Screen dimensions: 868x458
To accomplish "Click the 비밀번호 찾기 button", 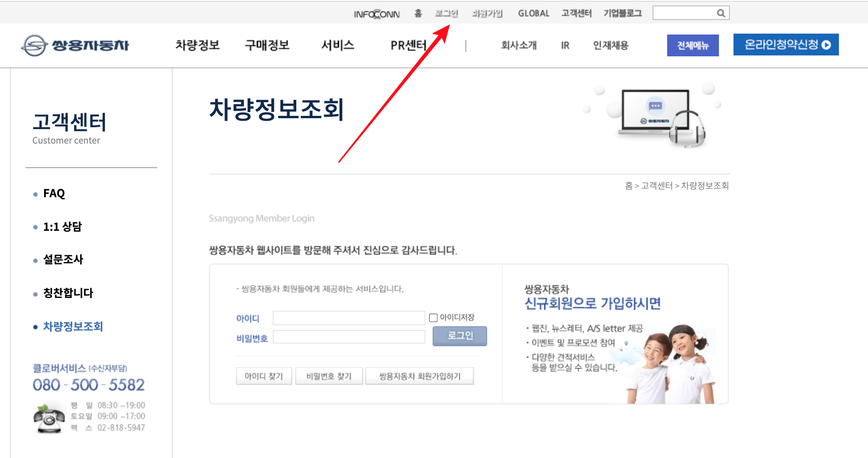I will click(329, 376).
